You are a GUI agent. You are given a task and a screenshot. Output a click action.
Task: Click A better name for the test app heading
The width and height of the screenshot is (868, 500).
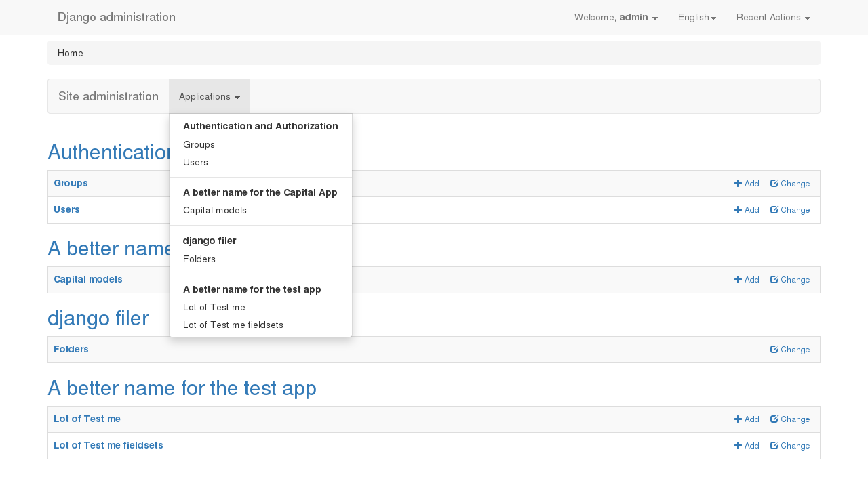(182, 388)
